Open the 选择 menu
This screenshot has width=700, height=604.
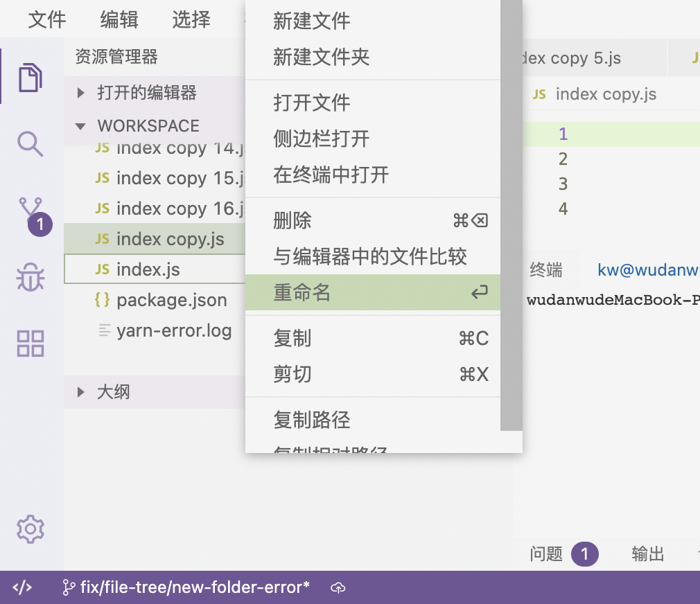[x=191, y=19]
